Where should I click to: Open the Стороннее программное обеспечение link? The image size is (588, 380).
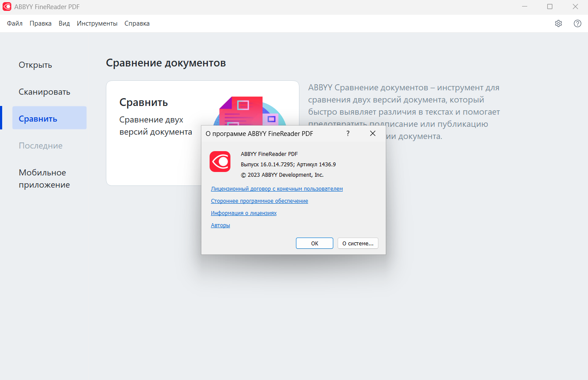tap(259, 201)
